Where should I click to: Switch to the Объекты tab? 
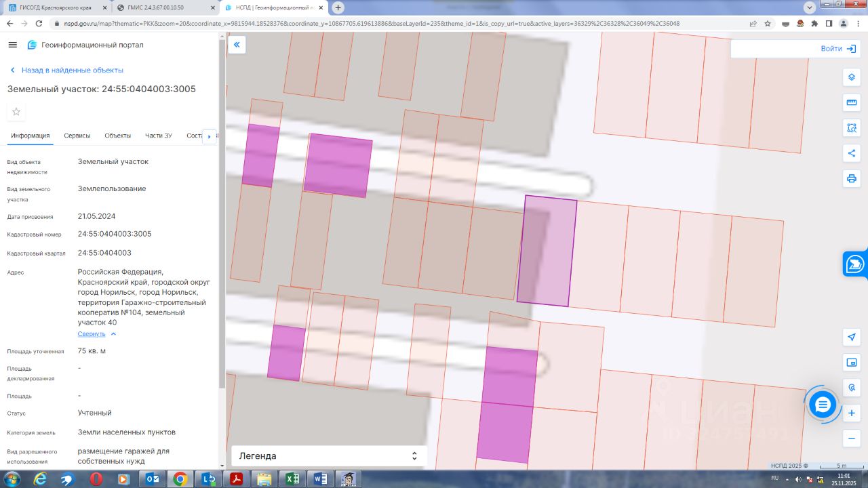click(118, 136)
